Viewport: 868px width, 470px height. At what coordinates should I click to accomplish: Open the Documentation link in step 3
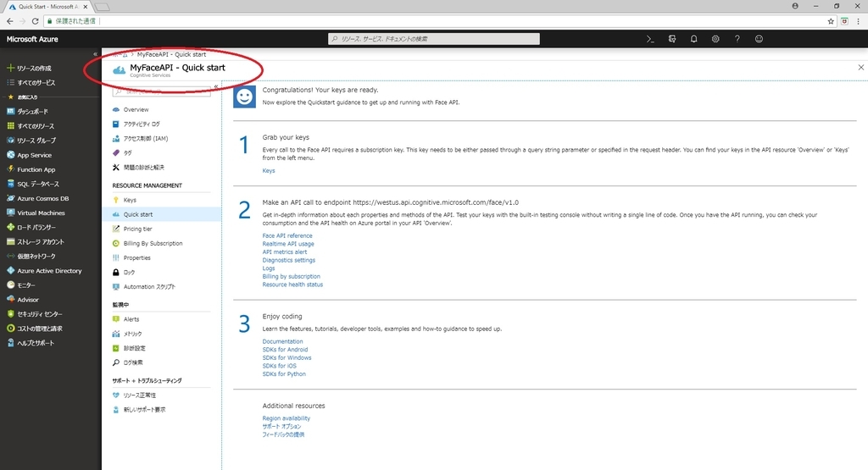point(282,341)
